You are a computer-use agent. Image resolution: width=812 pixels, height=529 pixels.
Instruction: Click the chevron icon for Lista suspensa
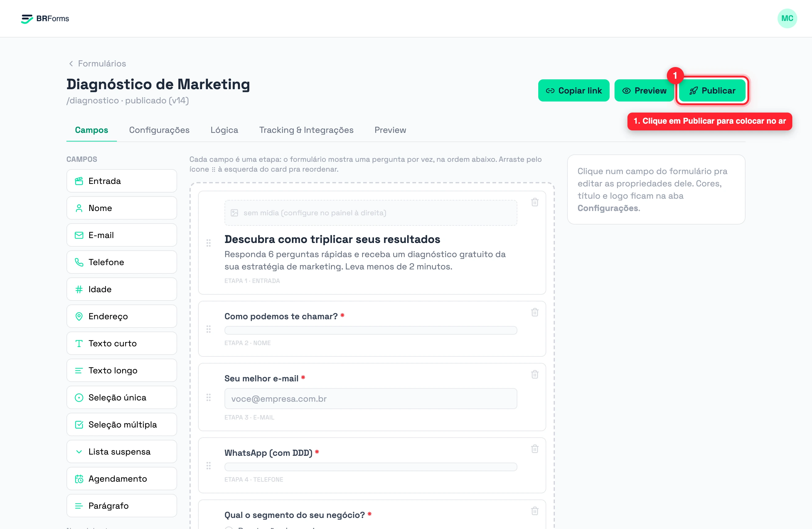coord(79,451)
